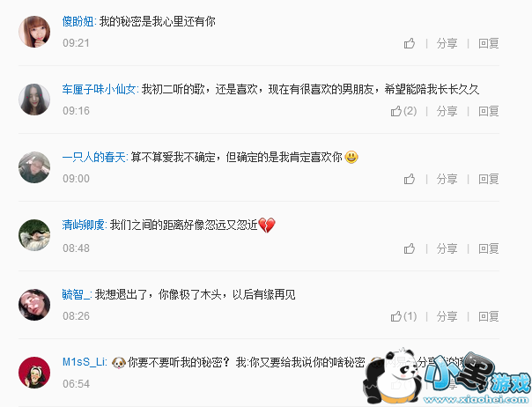
Task: Click the username 傻盼妞
Action: [x=78, y=22]
